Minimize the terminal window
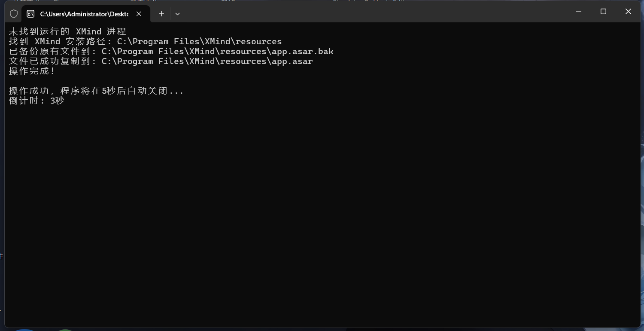Screen dimensions: 644x331 (x=578, y=12)
